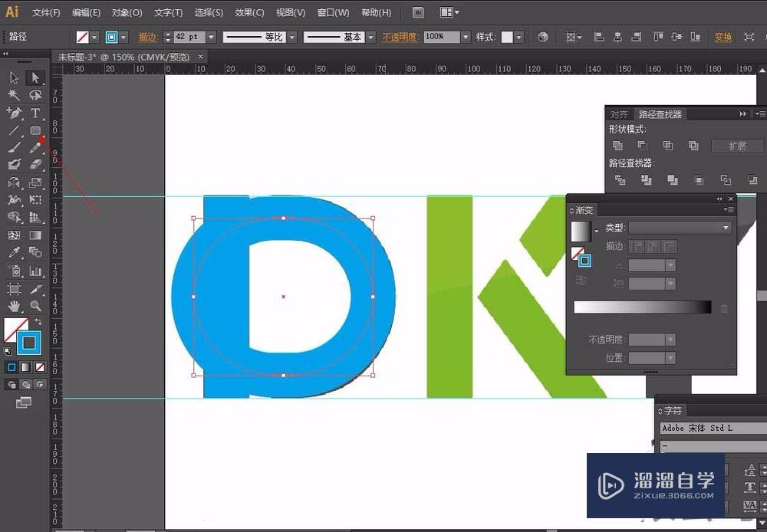Switch to the 对齐 panel tab

(619, 114)
